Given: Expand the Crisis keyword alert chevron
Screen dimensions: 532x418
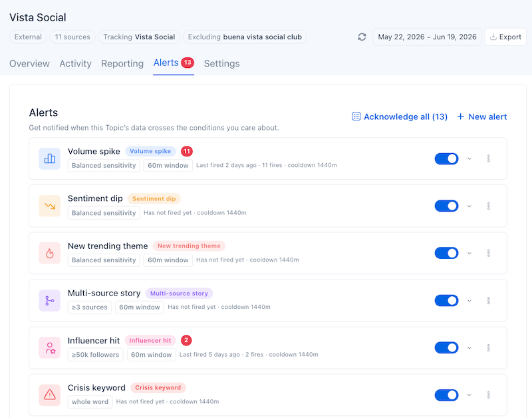Looking at the screenshot, I should pyautogui.click(x=469, y=395).
